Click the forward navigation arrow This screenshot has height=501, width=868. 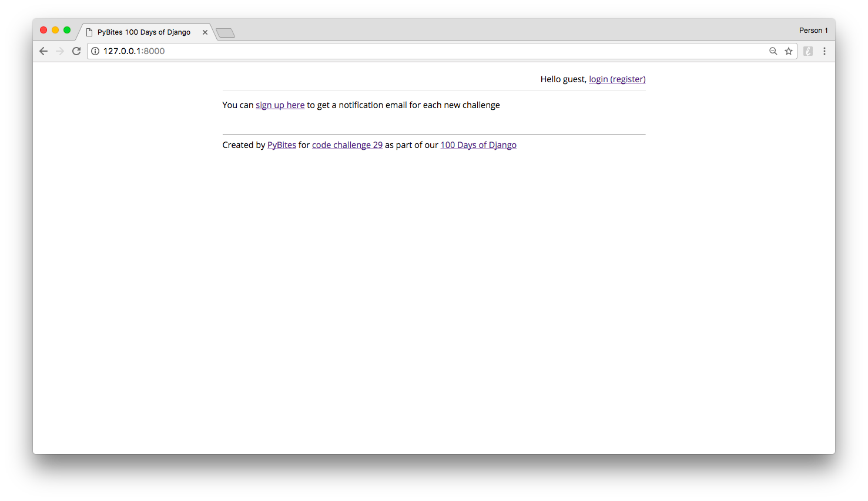[59, 51]
